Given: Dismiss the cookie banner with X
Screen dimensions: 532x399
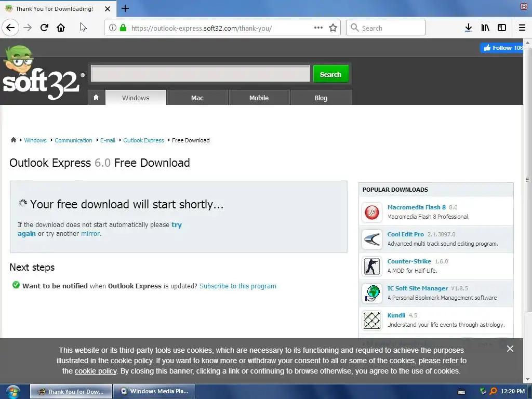Looking at the screenshot, I should [x=510, y=349].
